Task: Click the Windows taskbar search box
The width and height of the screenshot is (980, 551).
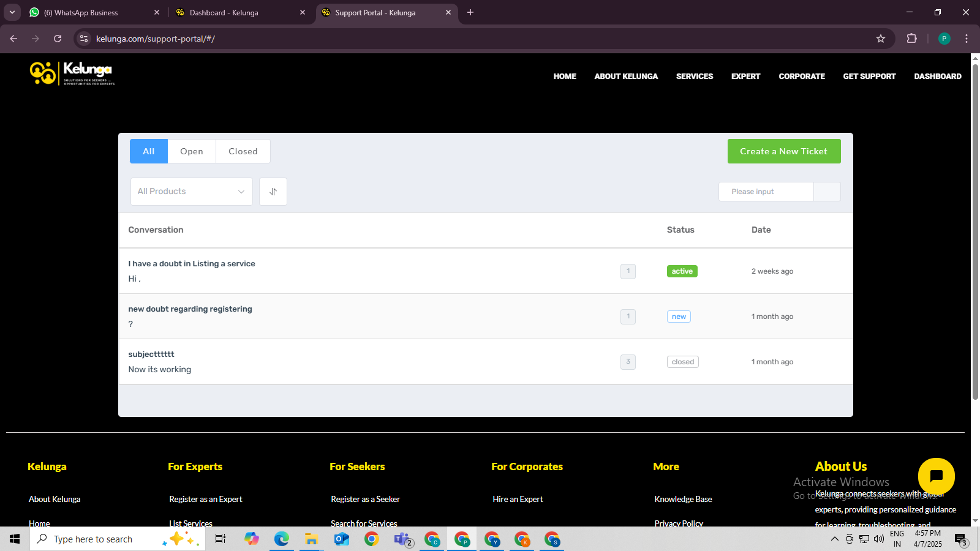Action: [118, 539]
